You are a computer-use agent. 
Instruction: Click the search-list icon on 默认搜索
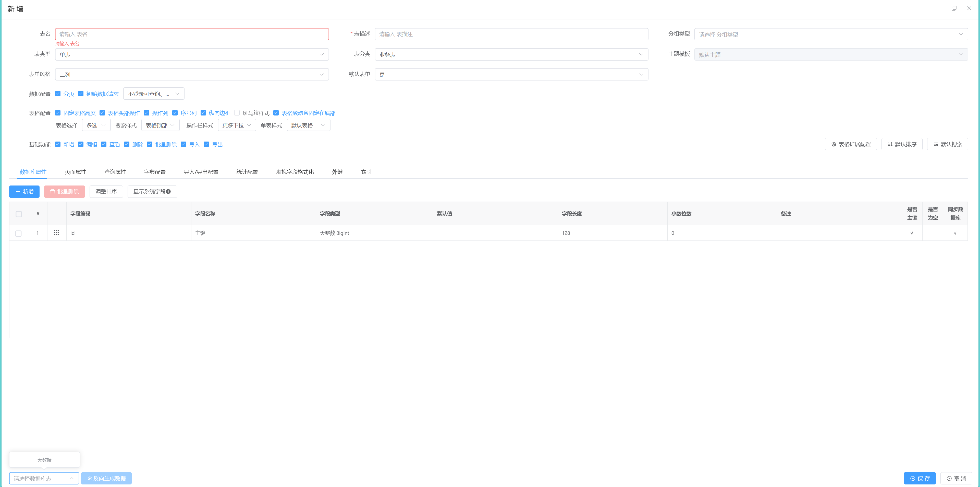[936, 144]
